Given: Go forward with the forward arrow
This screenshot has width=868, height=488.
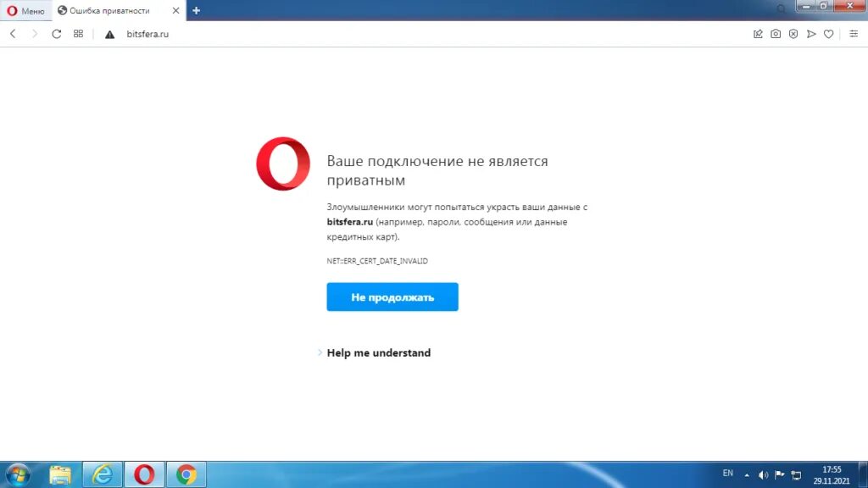Looking at the screenshot, I should coord(34,34).
